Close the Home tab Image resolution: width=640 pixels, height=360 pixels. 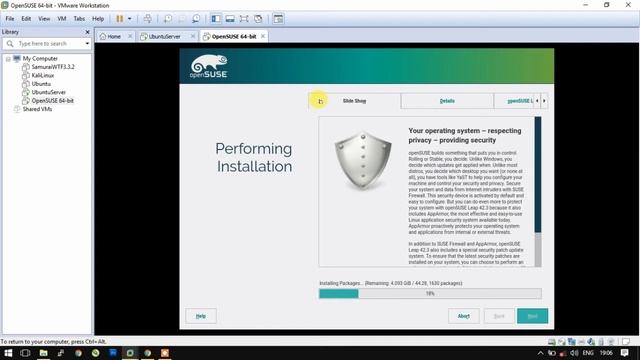(x=130, y=36)
